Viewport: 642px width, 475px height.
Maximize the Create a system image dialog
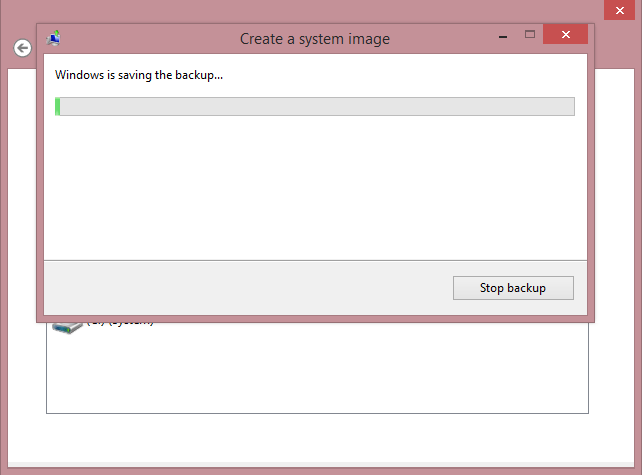[x=530, y=34]
